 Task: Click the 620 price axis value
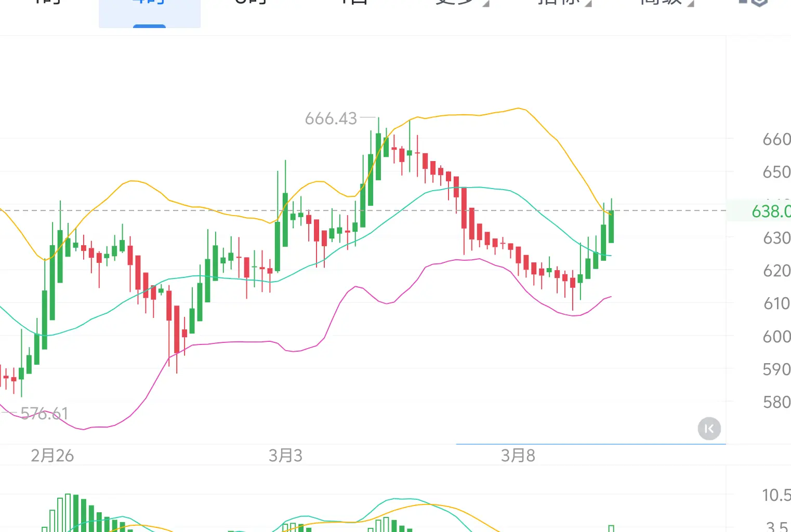click(776, 271)
